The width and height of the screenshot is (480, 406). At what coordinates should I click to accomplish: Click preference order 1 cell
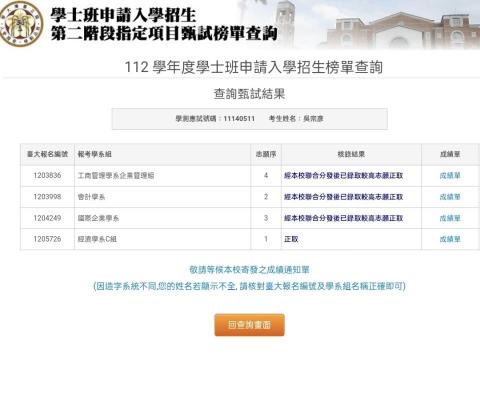pyautogui.click(x=266, y=239)
